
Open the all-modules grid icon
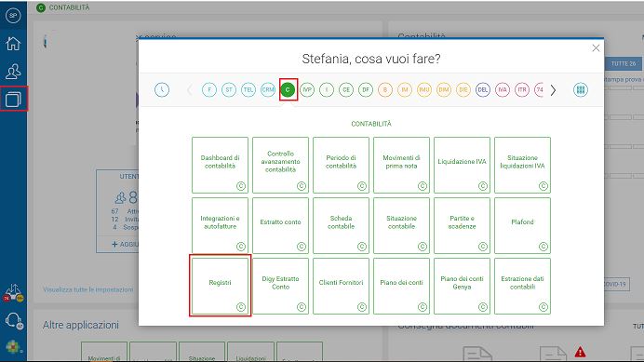[x=581, y=89]
